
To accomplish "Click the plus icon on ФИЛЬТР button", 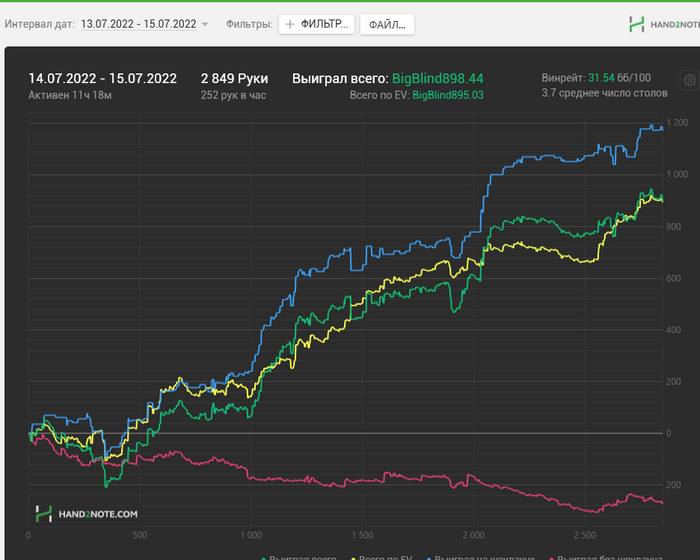I will pyautogui.click(x=290, y=24).
